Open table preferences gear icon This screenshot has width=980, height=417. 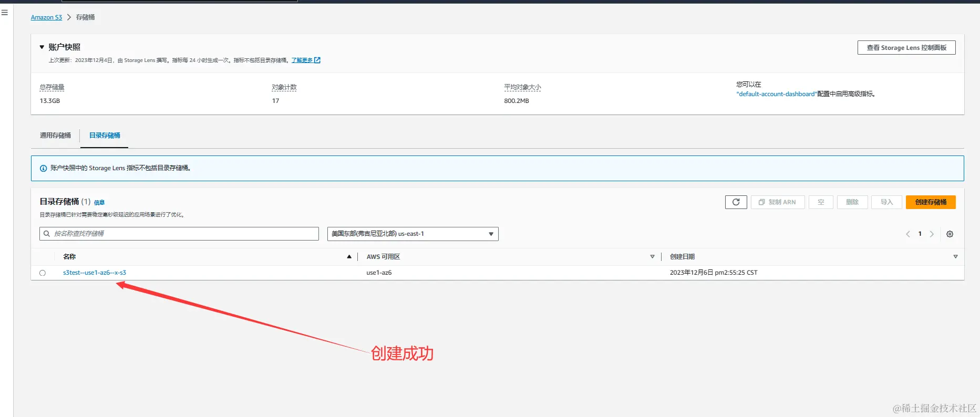950,234
